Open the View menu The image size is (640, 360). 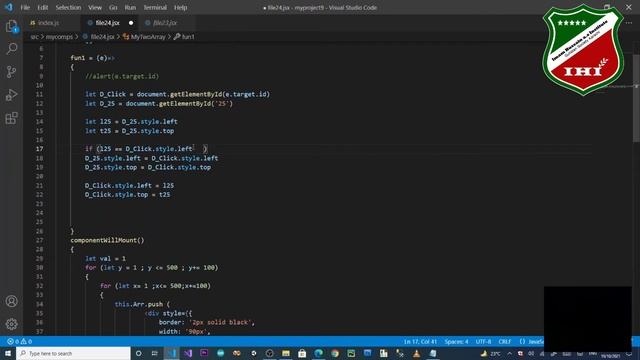tap(95, 7)
